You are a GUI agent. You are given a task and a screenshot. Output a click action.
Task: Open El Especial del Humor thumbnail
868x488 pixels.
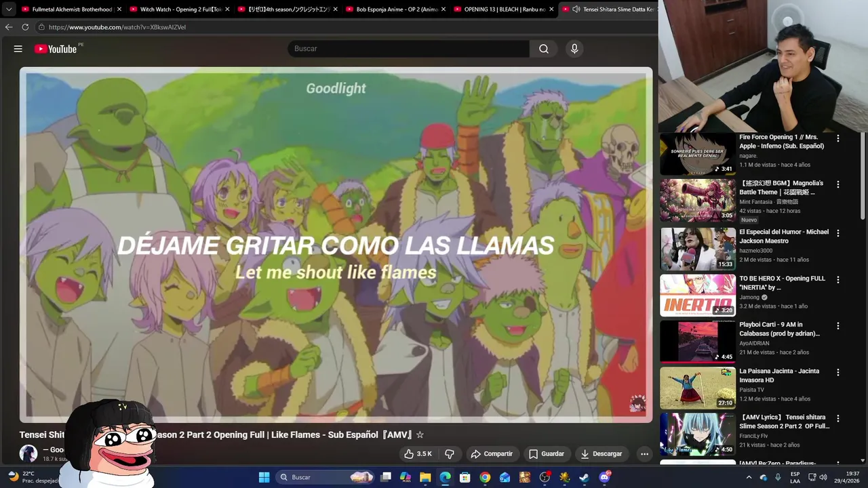pyautogui.click(x=698, y=249)
